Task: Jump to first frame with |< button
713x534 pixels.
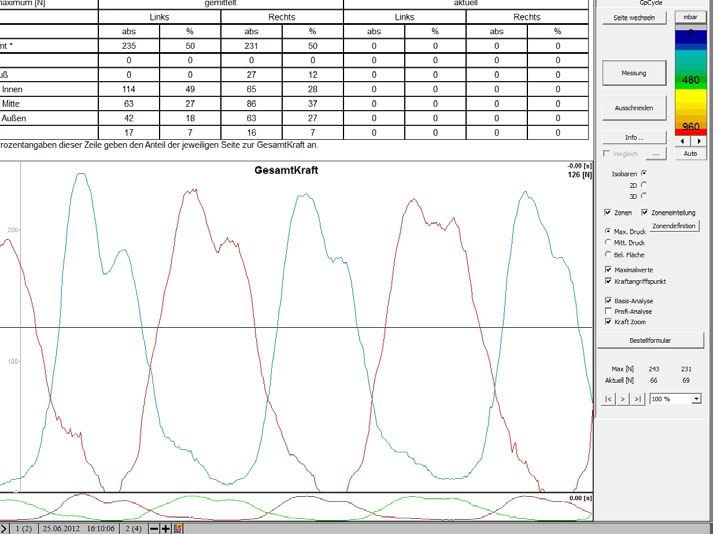Action: coord(610,398)
